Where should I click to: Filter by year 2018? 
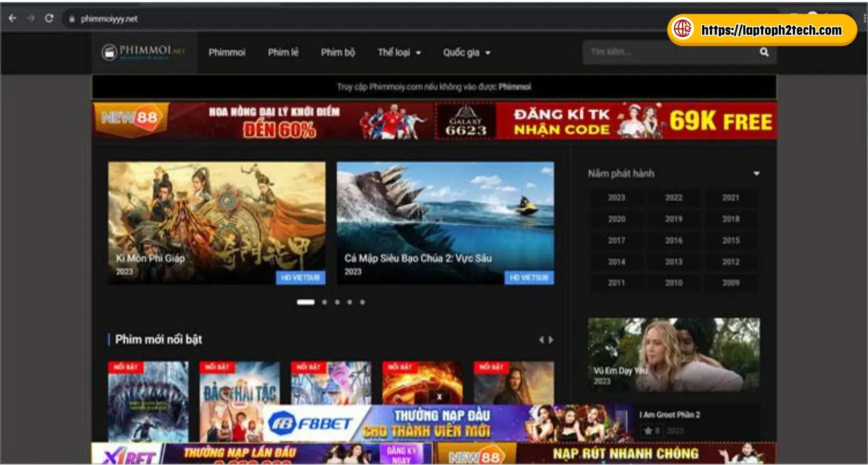tap(731, 219)
